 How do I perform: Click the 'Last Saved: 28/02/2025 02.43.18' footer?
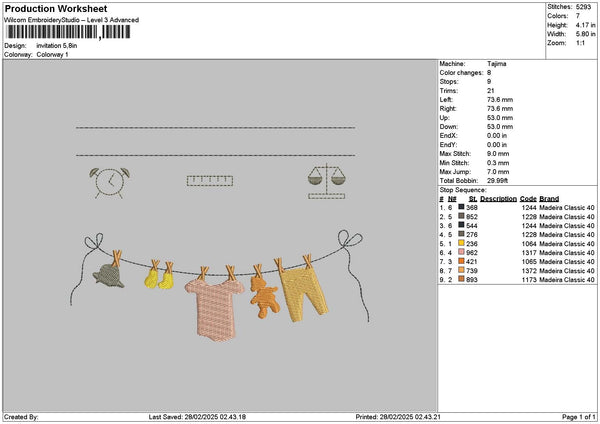[197, 417]
